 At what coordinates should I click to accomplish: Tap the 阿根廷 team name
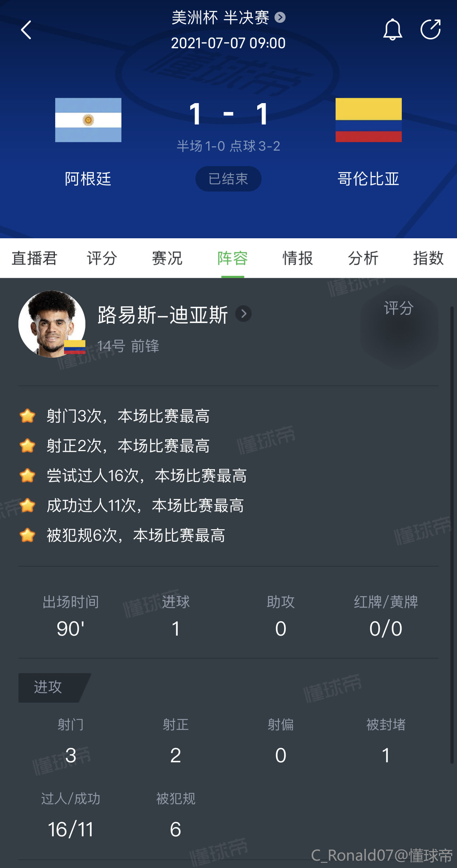tap(88, 179)
